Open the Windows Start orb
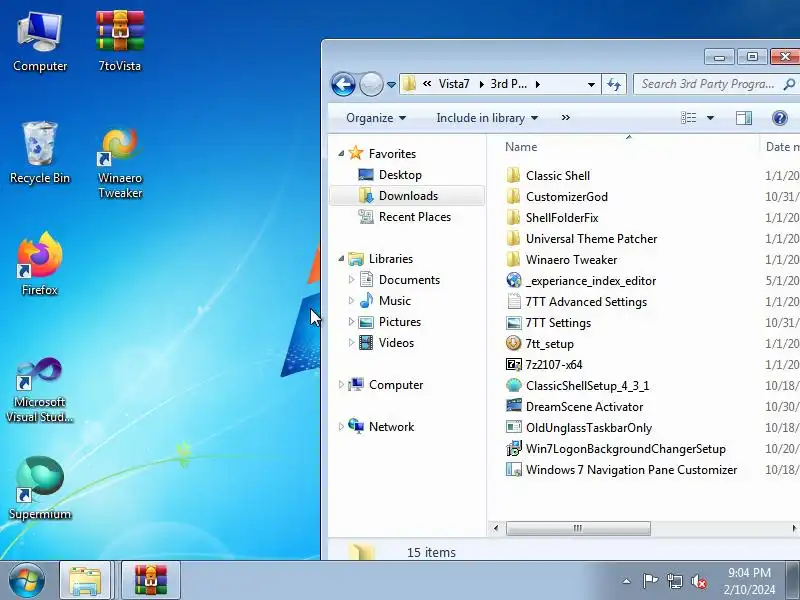Image resolution: width=800 pixels, height=600 pixels. [x=26, y=581]
